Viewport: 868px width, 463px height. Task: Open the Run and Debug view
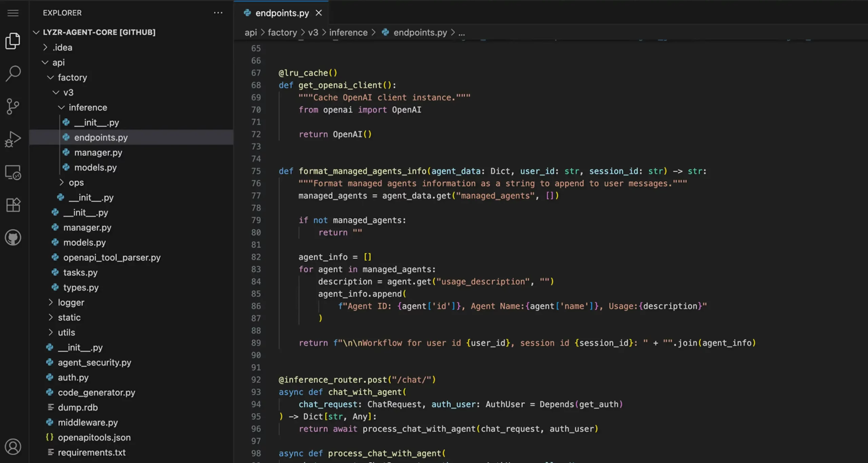click(x=13, y=139)
